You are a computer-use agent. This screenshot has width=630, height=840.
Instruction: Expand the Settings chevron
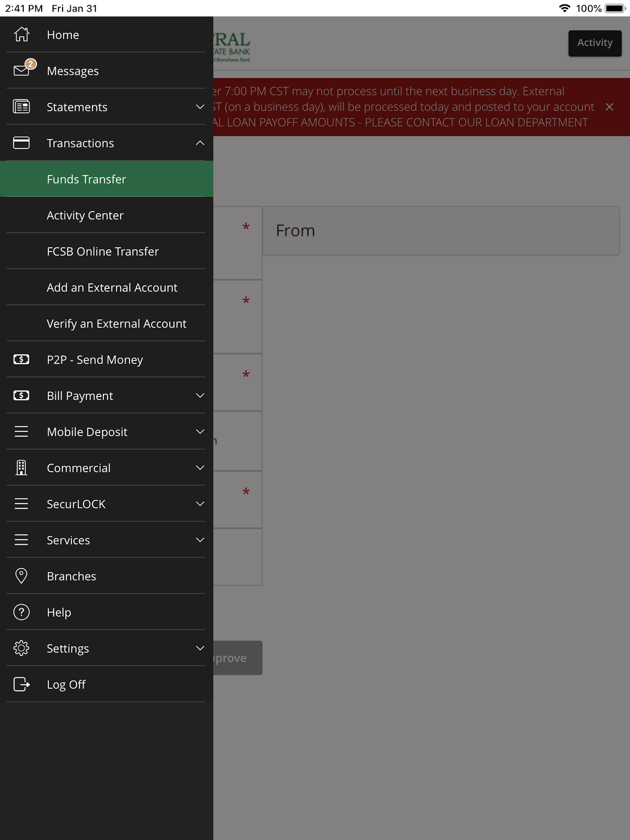pyautogui.click(x=200, y=648)
